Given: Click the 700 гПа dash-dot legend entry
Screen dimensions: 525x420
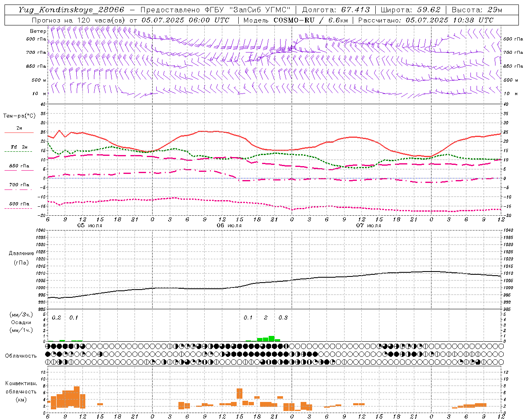Looking at the screenshot, I should (x=19, y=185).
